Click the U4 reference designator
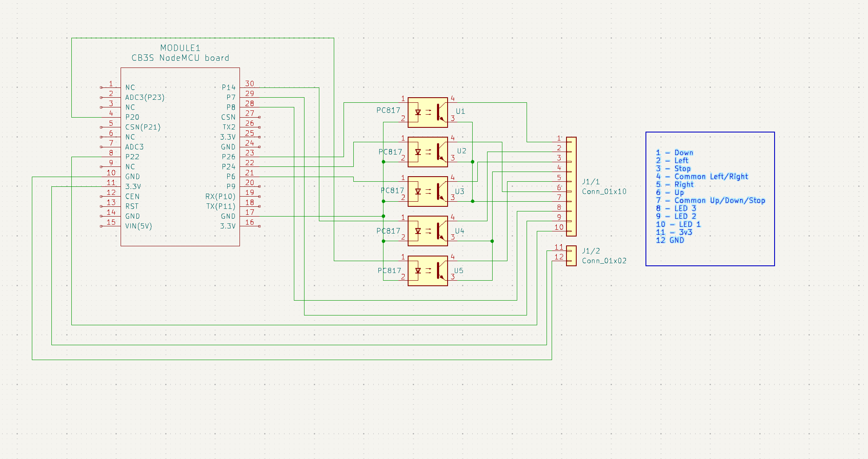This screenshot has height=459, width=868. click(459, 231)
